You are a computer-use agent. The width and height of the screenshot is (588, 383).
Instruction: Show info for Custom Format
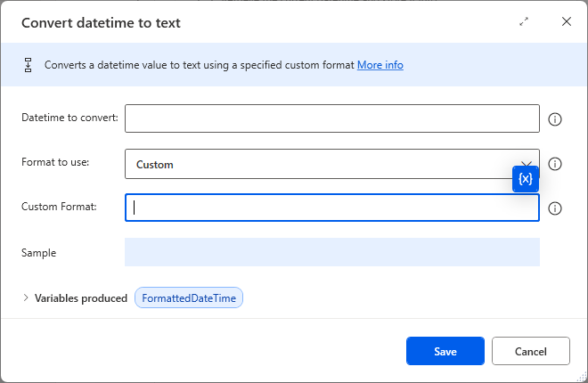tap(555, 208)
